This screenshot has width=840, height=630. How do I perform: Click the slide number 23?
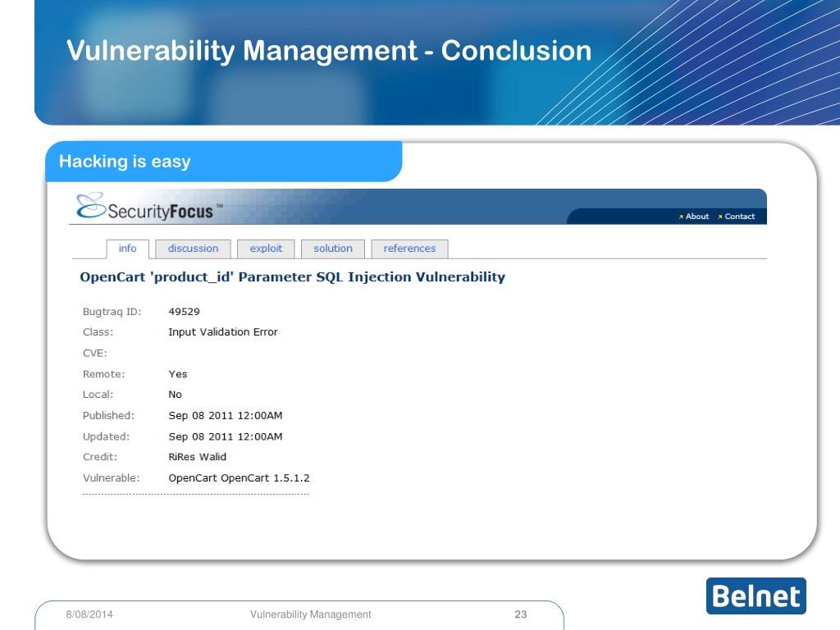point(521,614)
